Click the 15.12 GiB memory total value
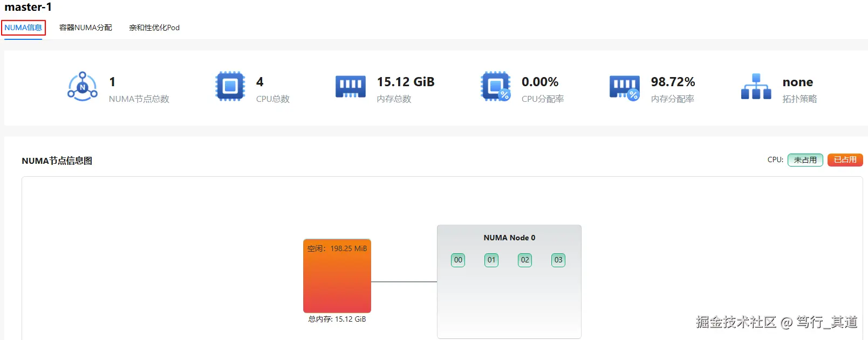This screenshot has width=868, height=340. click(x=406, y=82)
